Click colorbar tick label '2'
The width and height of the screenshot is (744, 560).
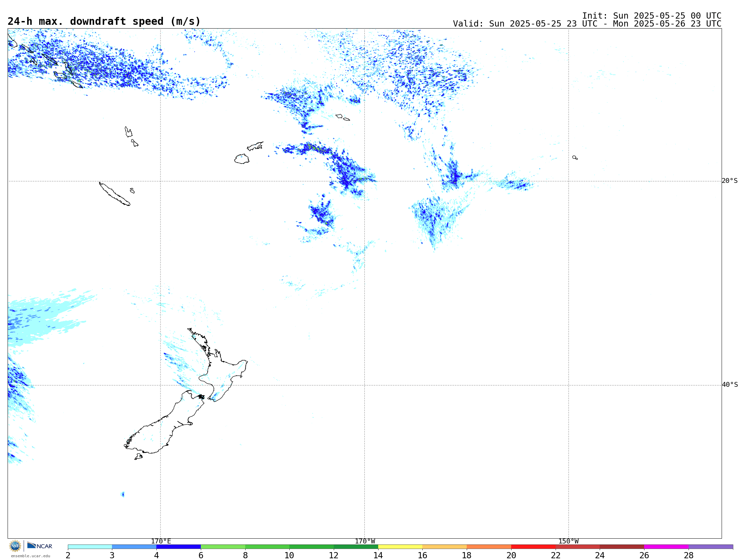[x=68, y=555]
